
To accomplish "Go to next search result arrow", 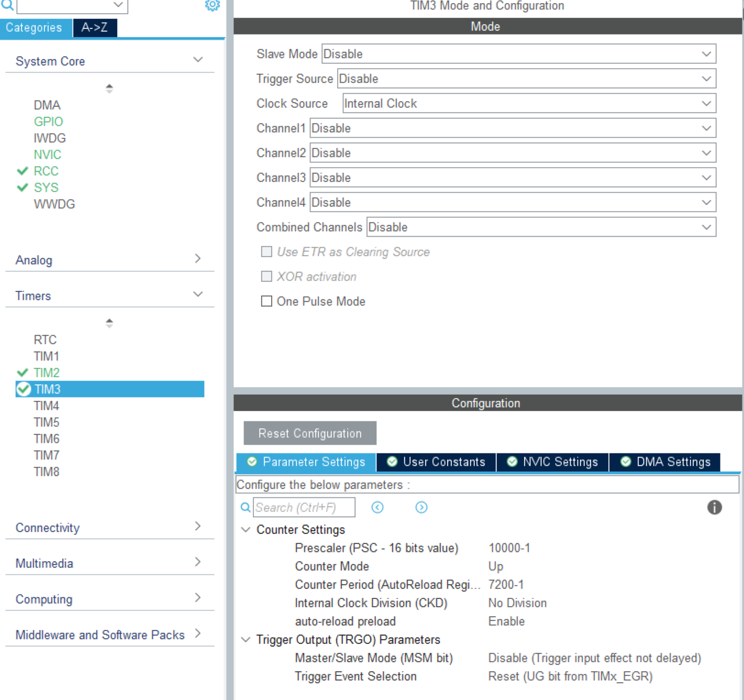I will pos(421,507).
